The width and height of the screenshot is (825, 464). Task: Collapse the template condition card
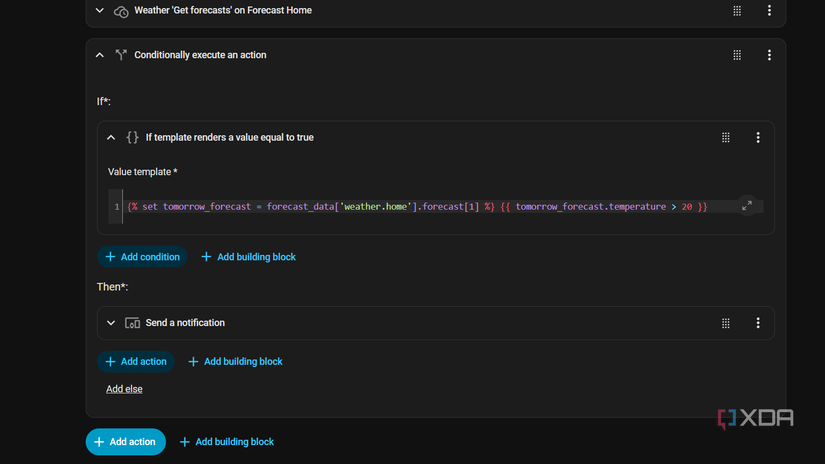pos(111,137)
